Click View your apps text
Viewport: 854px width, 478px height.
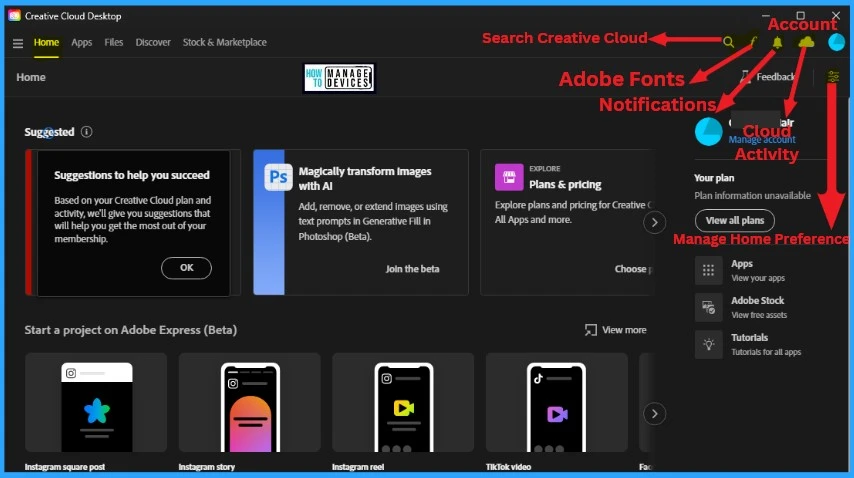pos(758,278)
